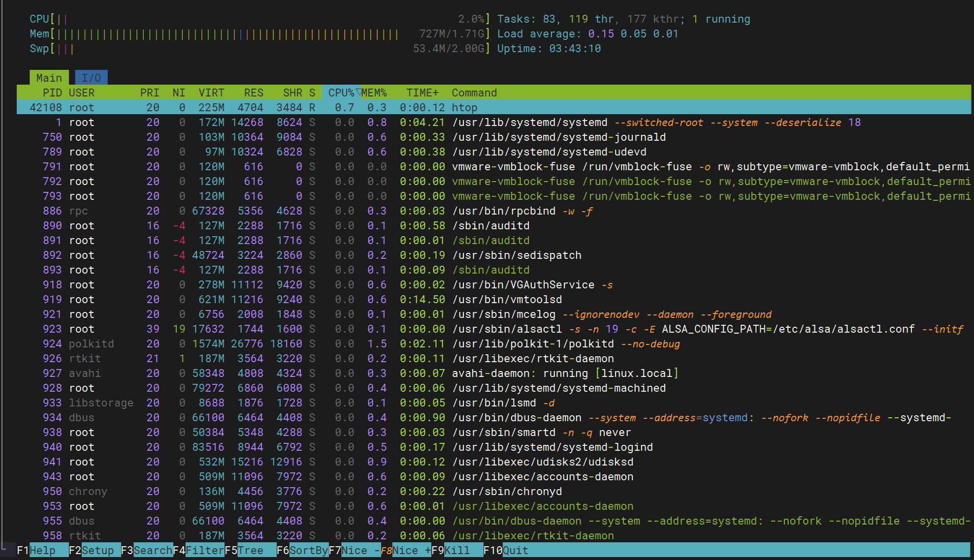The height and width of the screenshot is (560, 974).
Task: Click F9 Kill button
Action: pos(457,550)
